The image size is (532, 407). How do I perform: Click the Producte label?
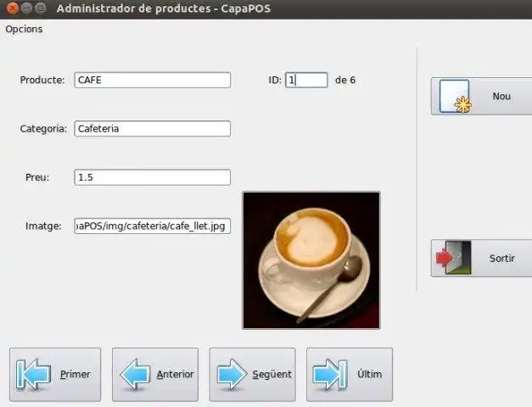(x=42, y=80)
